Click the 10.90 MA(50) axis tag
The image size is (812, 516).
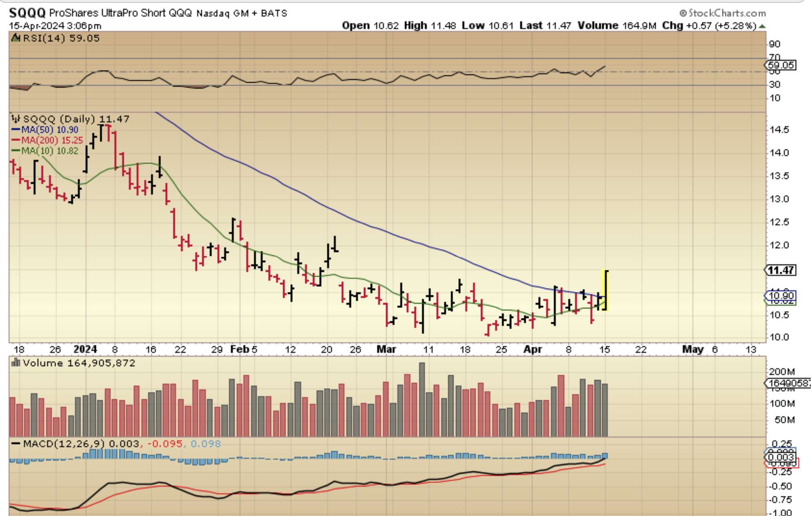(781, 296)
